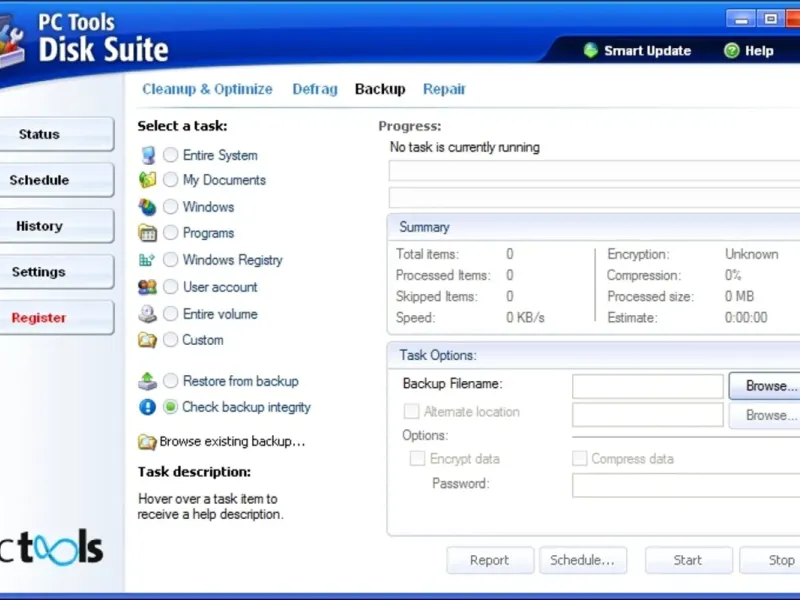The height and width of the screenshot is (600, 800).
Task: Click the Help question mark icon
Action: (x=732, y=51)
